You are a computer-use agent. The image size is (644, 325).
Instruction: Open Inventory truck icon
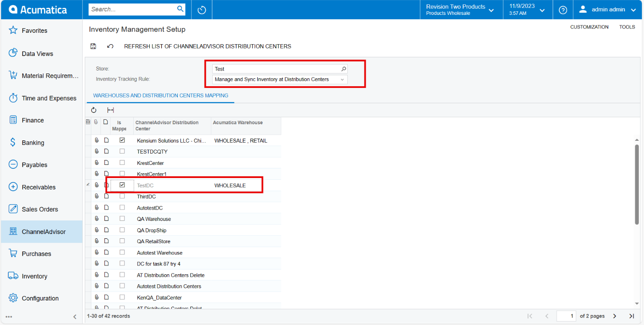pos(13,276)
